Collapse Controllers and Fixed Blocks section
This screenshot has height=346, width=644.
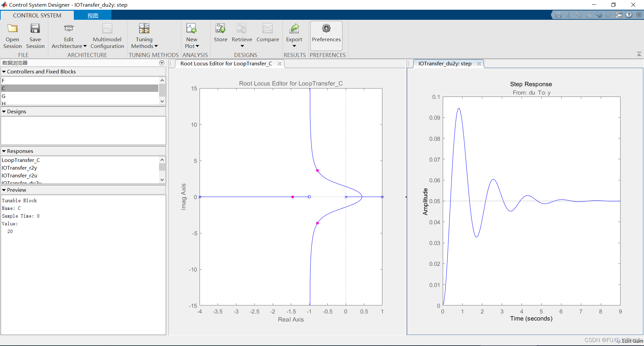coord(4,71)
